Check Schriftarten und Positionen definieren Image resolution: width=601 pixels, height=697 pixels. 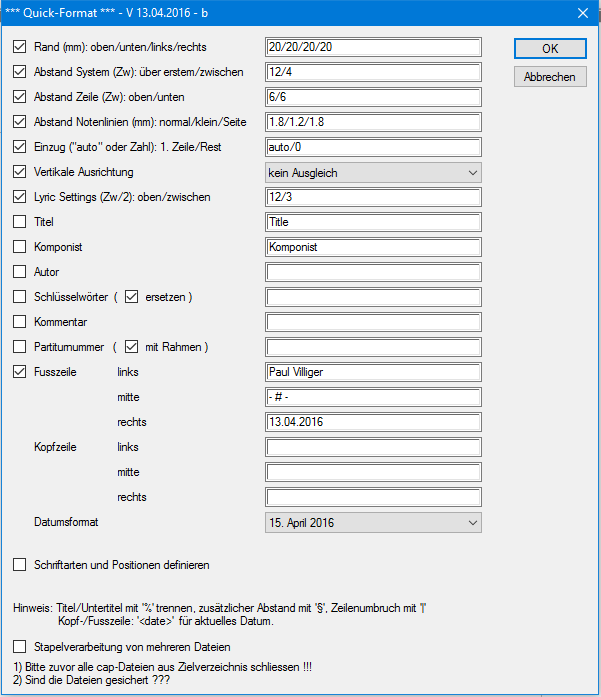(20, 565)
